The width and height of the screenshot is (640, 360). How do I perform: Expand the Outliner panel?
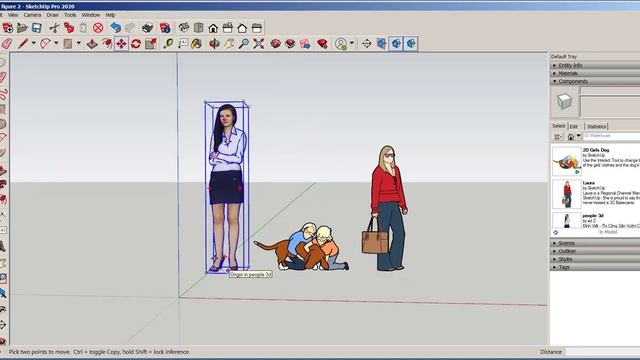(x=595, y=251)
